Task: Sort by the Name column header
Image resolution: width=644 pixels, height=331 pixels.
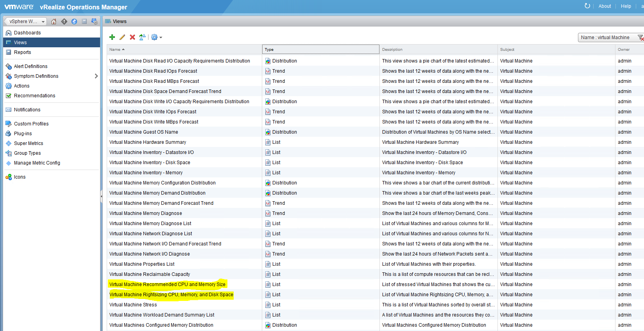Action: click(184, 50)
